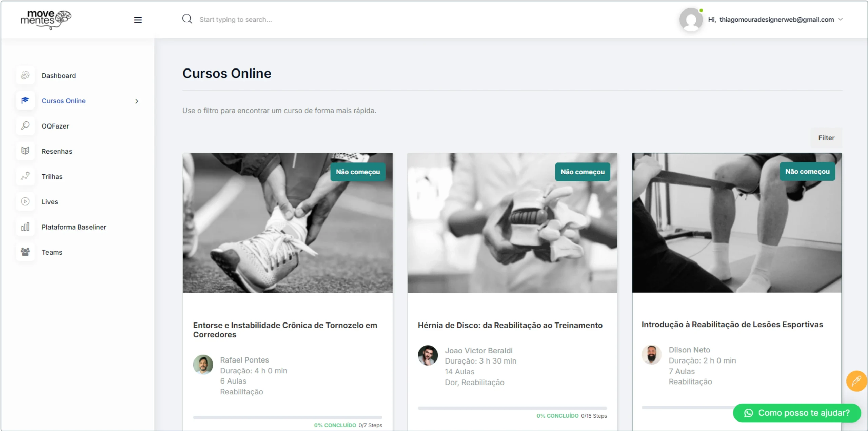Click the Cursos Online page heading
Screen dimensions: 868x431
point(227,73)
